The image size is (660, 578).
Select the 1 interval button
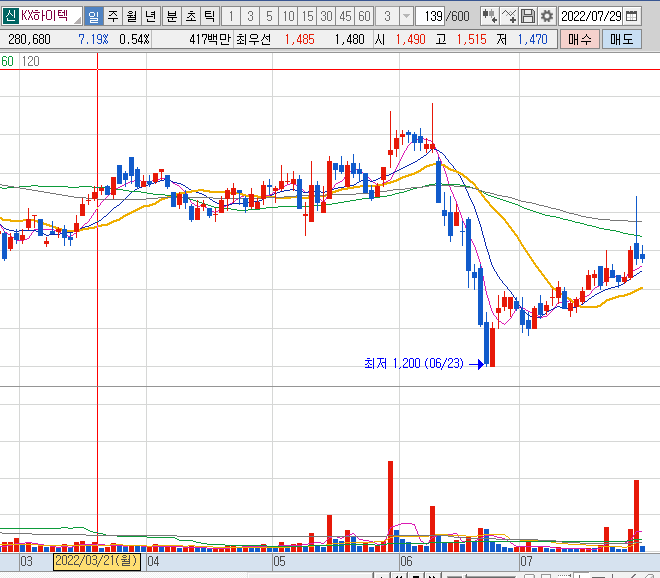coord(231,16)
